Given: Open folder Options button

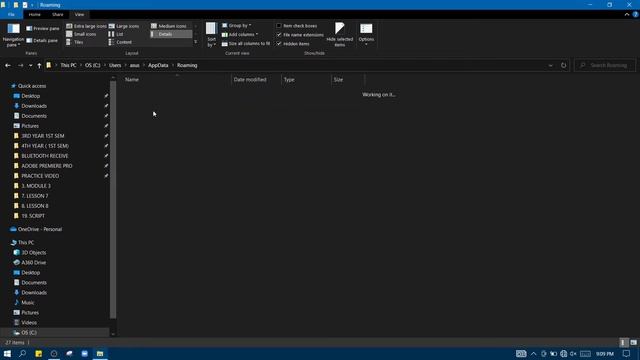Looking at the screenshot, I should click(366, 34).
